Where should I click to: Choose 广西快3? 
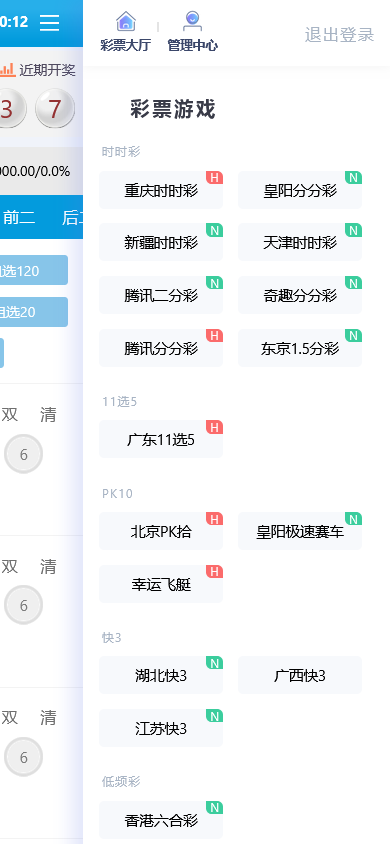pos(300,676)
